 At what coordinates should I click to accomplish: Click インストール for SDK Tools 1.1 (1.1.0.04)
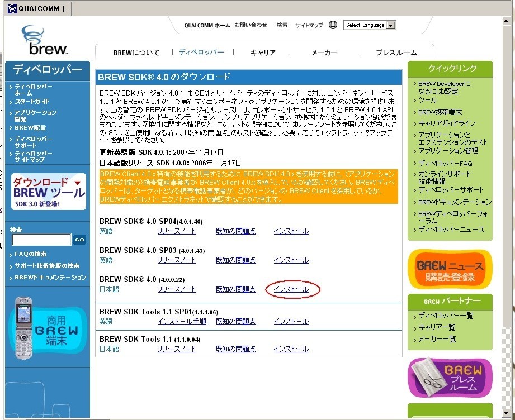coord(291,349)
